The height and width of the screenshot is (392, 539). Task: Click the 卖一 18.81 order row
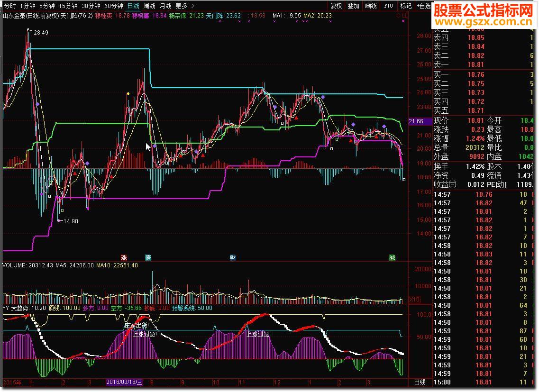coord(484,64)
